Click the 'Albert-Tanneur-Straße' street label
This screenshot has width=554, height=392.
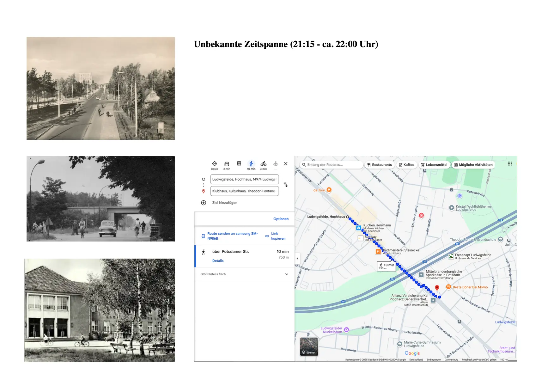(x=475, y=305)
